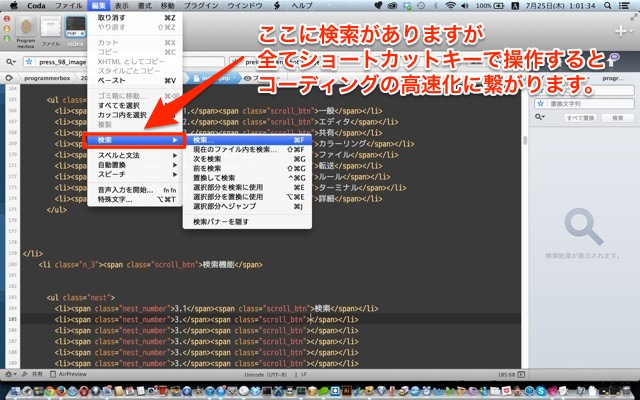Choose 特殊文字 from the edit menu
Screen dimensions: 640x400
[x=135, y=199]
